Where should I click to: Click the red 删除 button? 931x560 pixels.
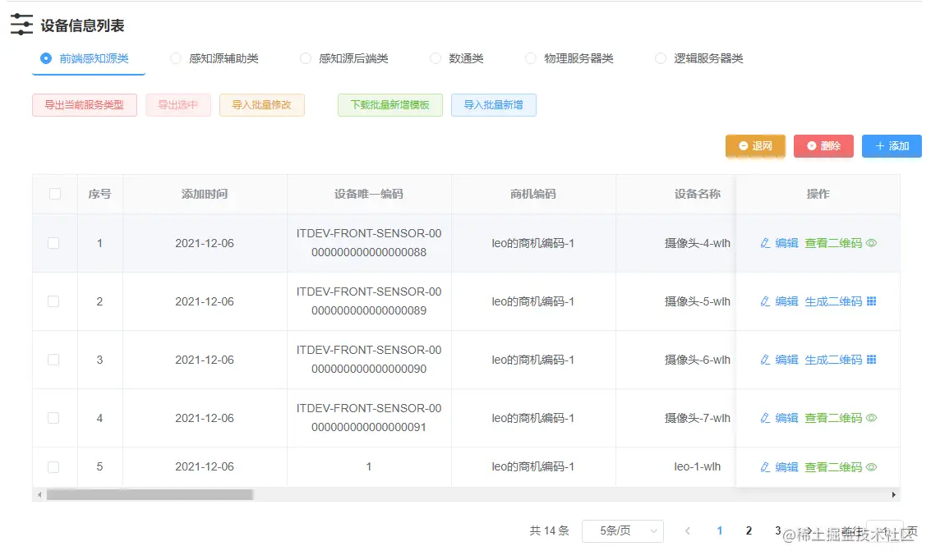click(x=823, y=146)
